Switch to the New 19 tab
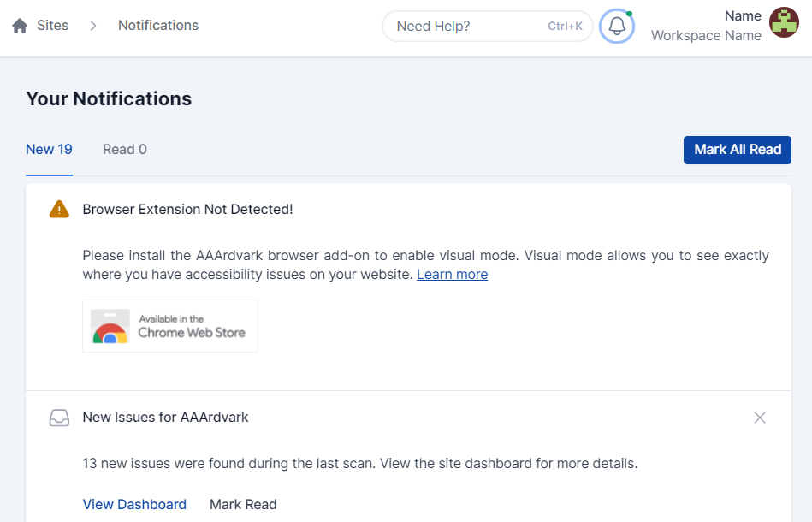This screenshot has width=812, height=522. 49,150
